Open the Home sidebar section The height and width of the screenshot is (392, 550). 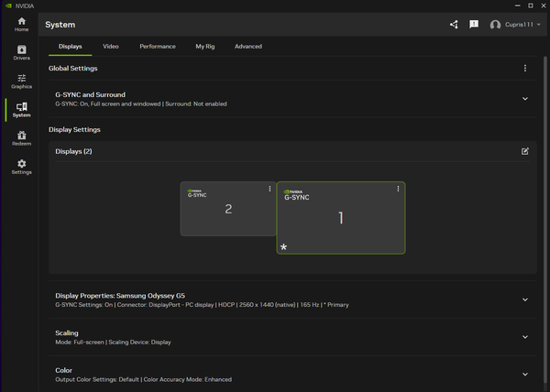point(21,24)
